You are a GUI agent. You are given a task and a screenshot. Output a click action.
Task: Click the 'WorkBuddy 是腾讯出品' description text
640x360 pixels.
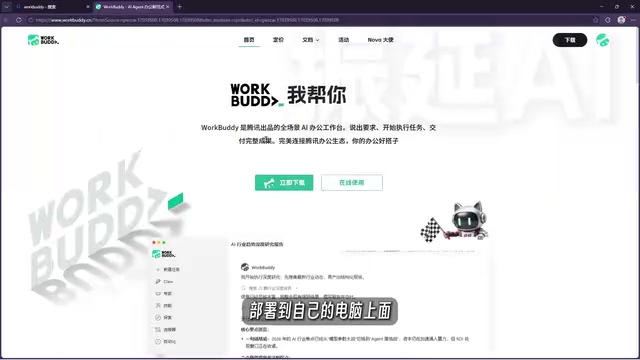pos(318,134)
